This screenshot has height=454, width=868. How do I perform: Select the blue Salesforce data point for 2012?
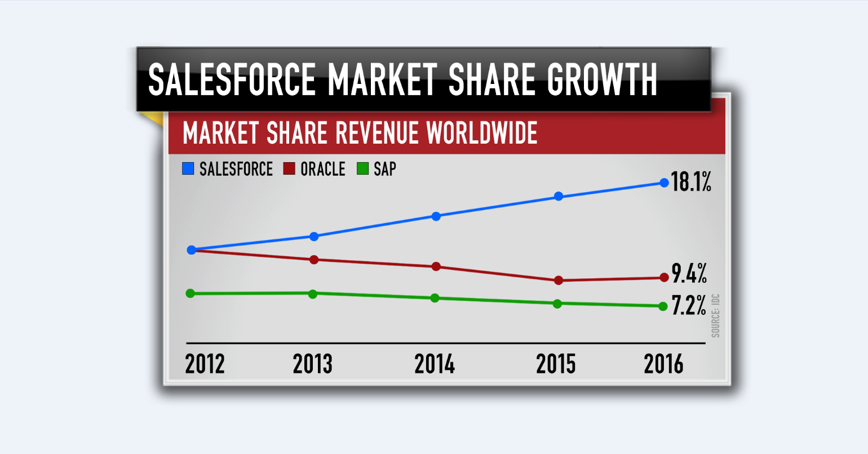(x=192, y=250)
